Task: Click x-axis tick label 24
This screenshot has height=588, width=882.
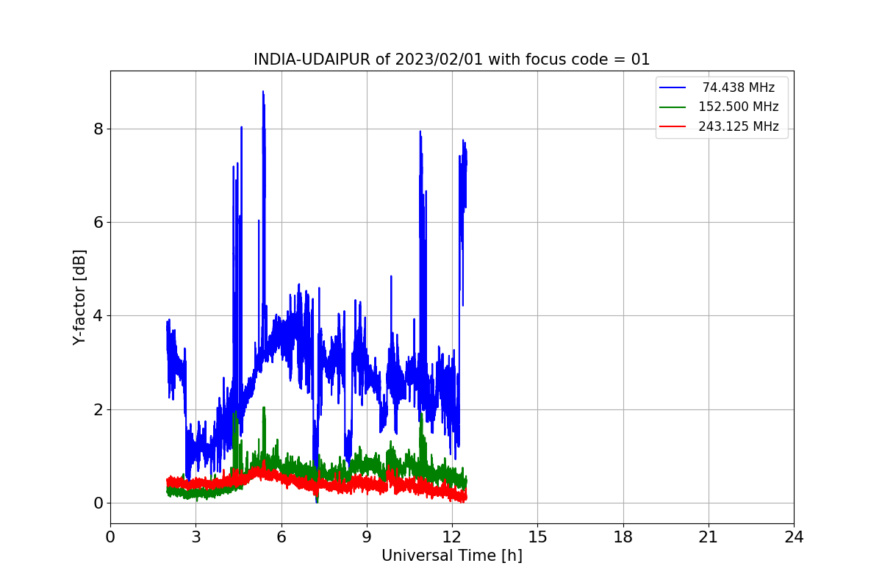Action: point(794,537)
